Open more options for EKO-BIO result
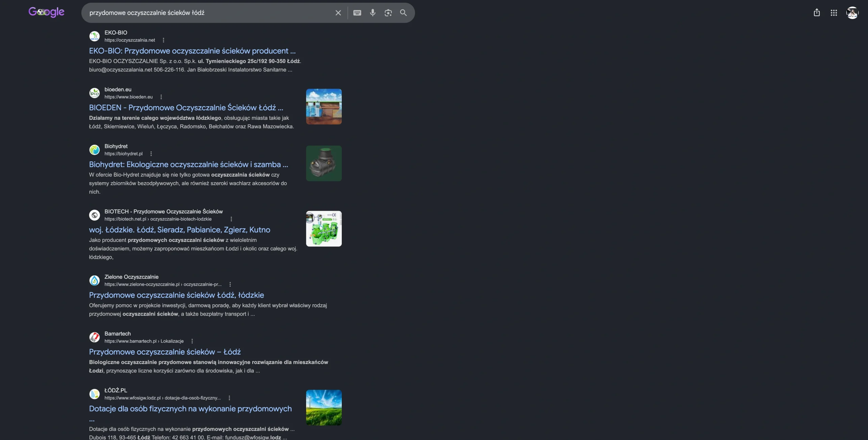 (x=163, y=40)
